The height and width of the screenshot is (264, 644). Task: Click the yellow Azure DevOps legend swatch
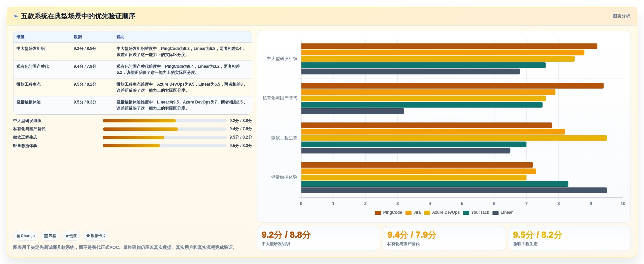(x=427, y=212)
